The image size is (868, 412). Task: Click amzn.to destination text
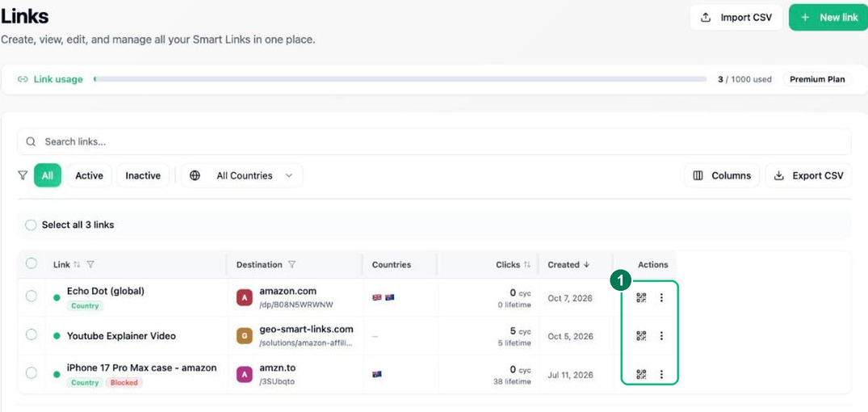[277, 368]
